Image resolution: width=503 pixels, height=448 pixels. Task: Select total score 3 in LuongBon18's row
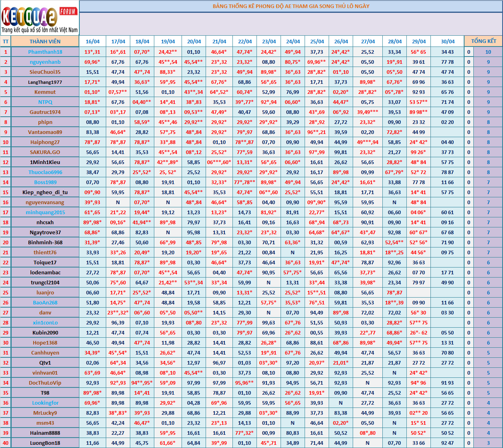[x=488, y=443]
